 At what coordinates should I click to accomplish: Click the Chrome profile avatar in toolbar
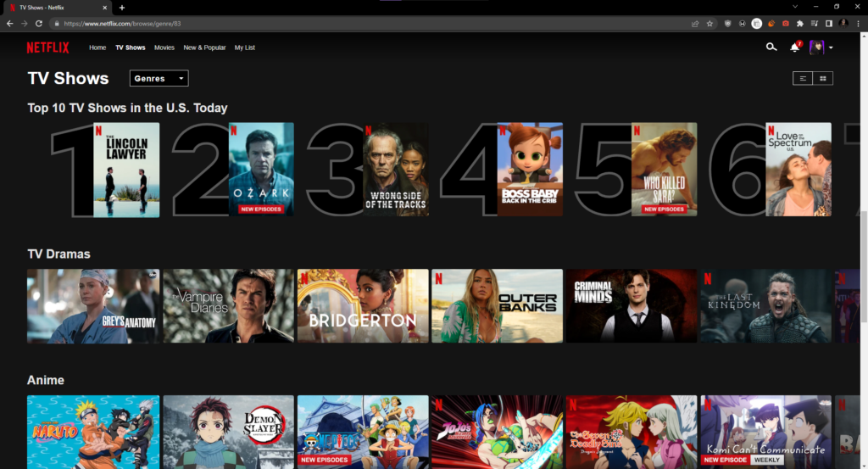coord(843,23)
